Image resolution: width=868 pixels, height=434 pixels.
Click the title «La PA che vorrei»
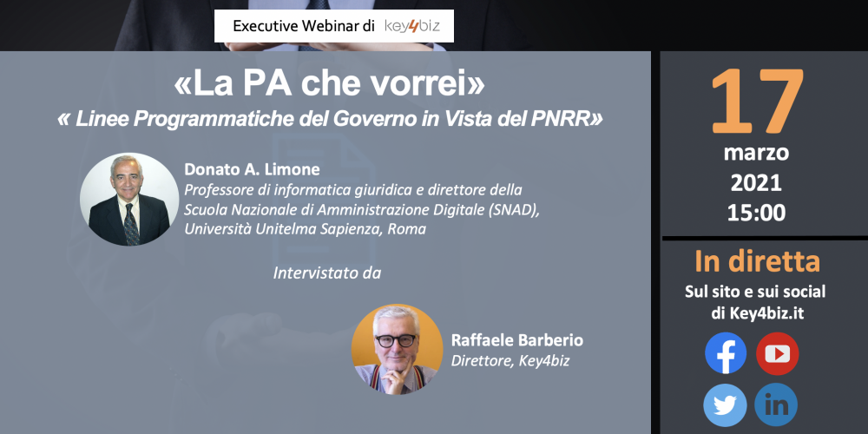pyautogui.click(x=329, y=84)
